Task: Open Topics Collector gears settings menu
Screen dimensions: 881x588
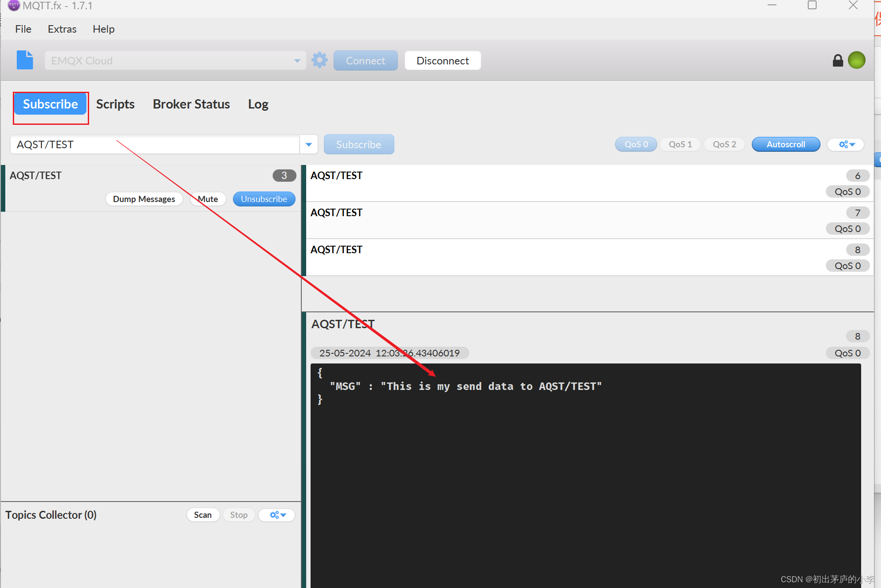Action: pyautogui.click(x=277, y=515)
